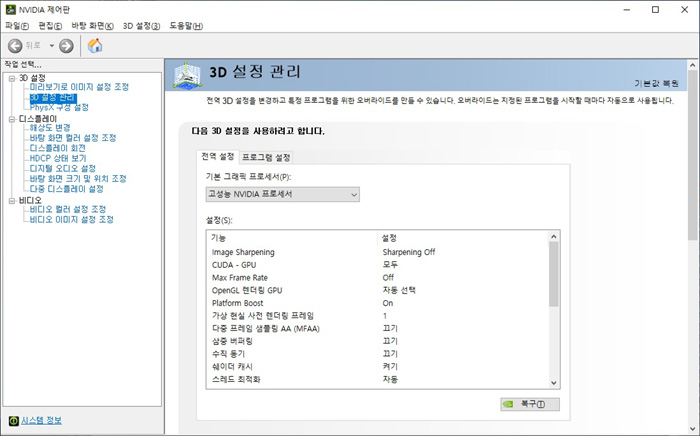Open HDCP 상태 보기 tree item
700x436 pixels.
(58, 158)
